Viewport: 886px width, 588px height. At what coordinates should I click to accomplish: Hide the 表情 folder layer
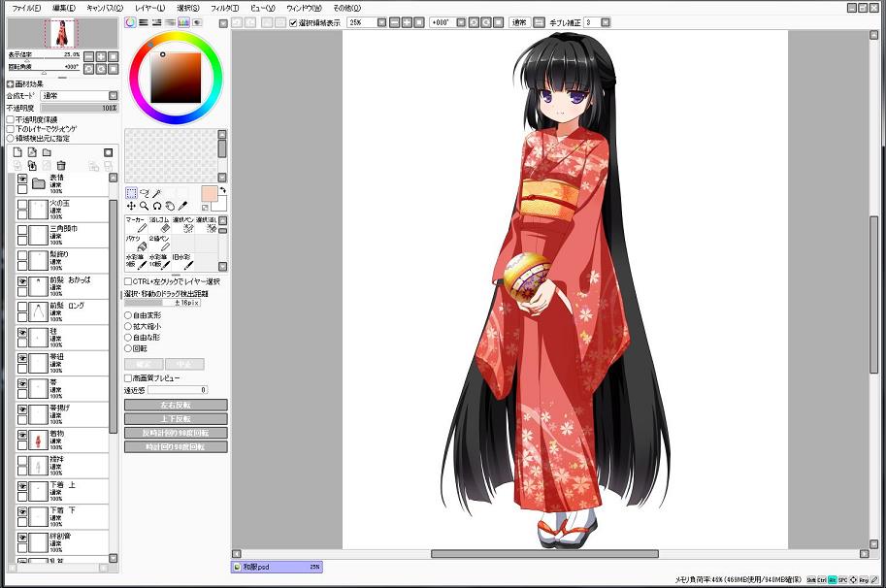[x=22, y=180]
